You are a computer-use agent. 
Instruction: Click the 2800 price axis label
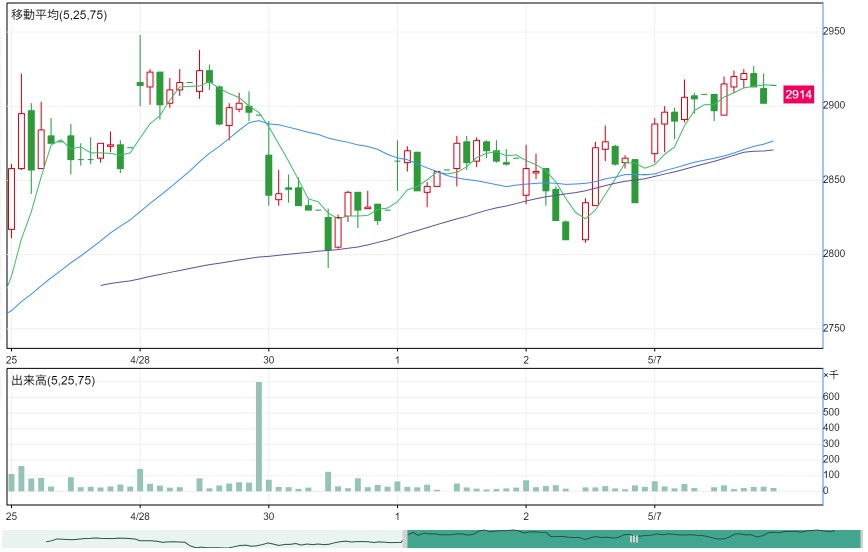coord(834,254)
